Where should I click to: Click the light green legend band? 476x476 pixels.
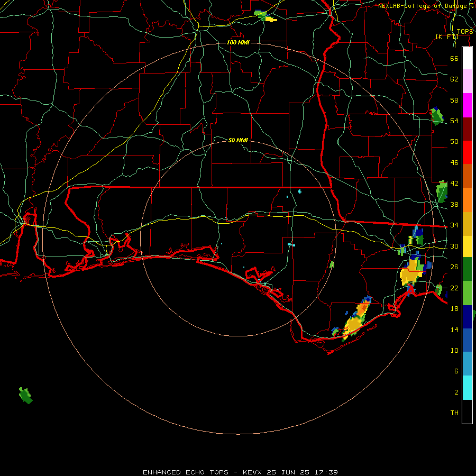click(467, 293)
